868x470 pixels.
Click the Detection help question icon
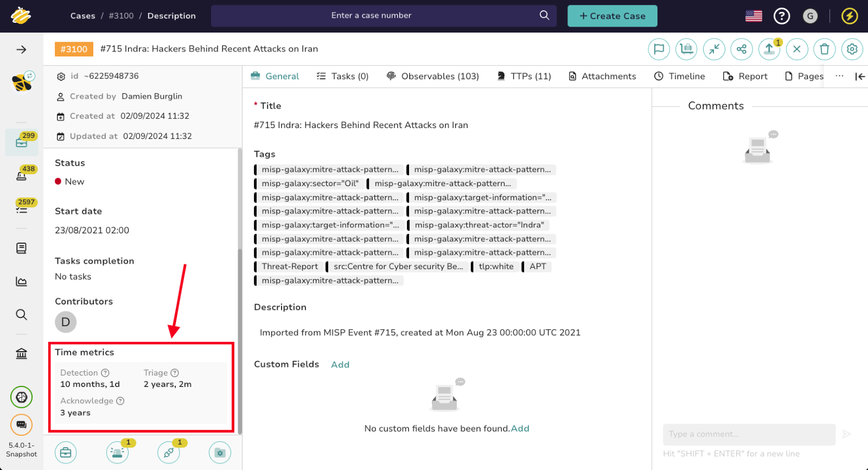tap(105, 373)
